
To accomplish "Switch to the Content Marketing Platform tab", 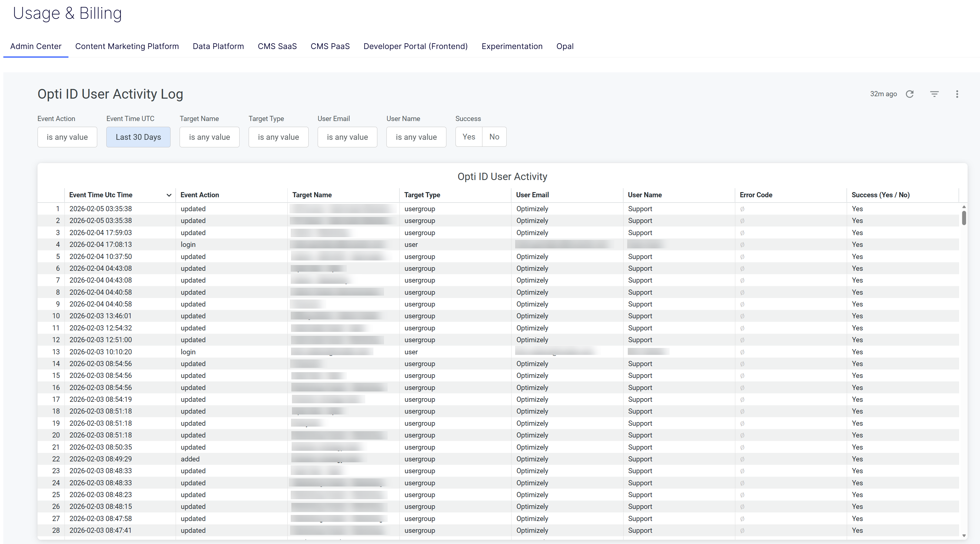I will pos(127,46).
